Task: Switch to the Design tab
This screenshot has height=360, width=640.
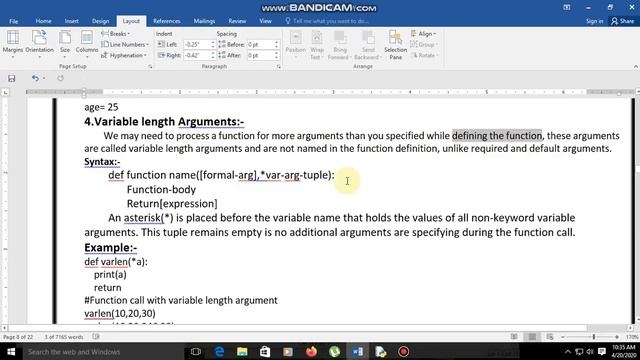Action: pos(100,21)
